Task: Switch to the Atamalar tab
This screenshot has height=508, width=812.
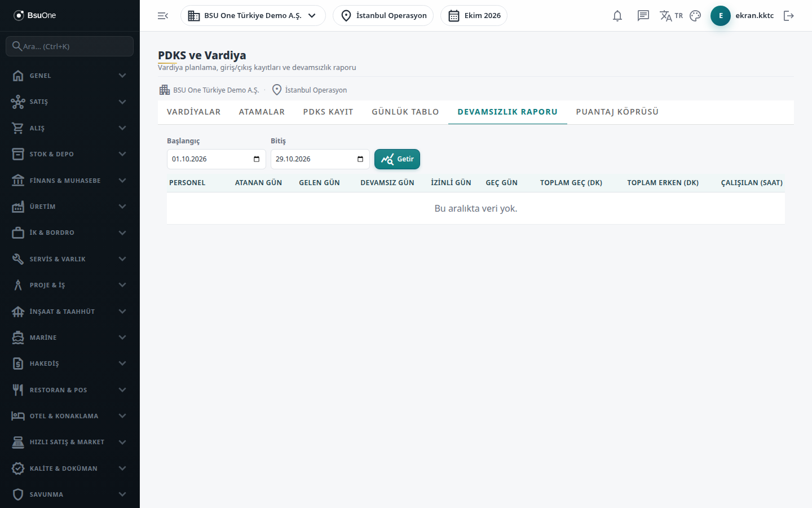Action: [x=262, y=112]
